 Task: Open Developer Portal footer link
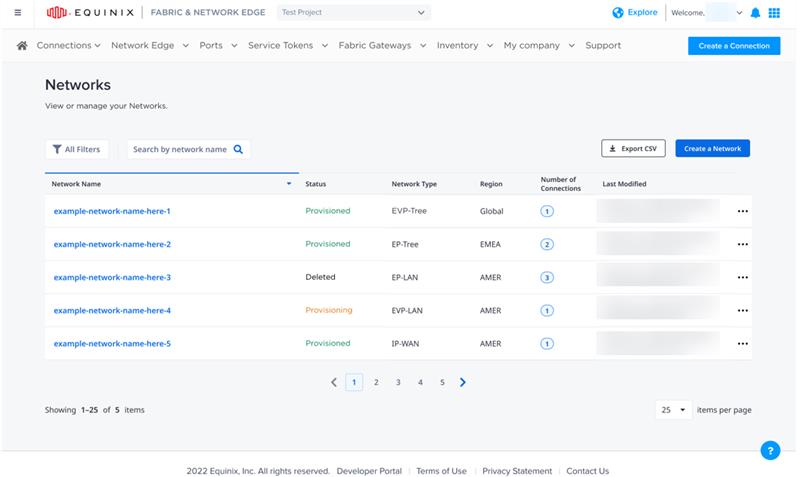(x=369, y=471)
